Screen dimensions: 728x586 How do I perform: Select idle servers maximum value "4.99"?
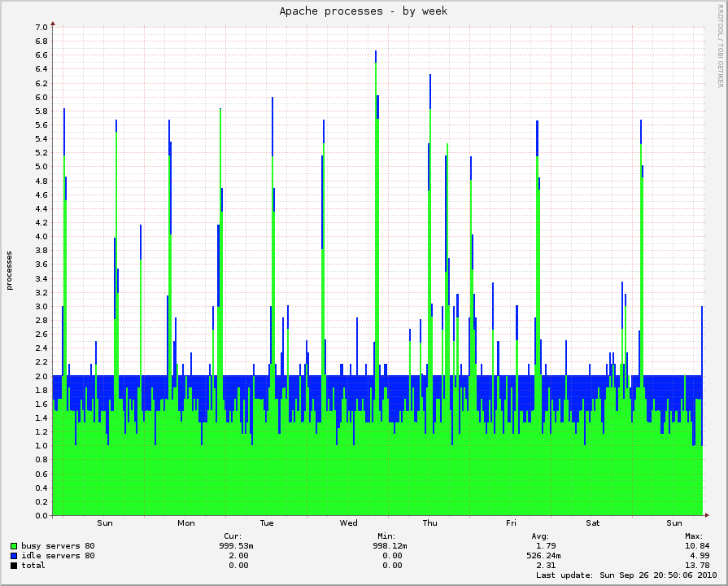[700, 556]
